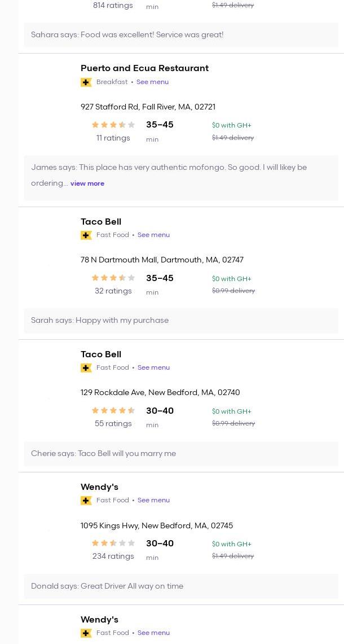Click star rating of Puerto and Ecua Restaurant

(x=113, y=125)
